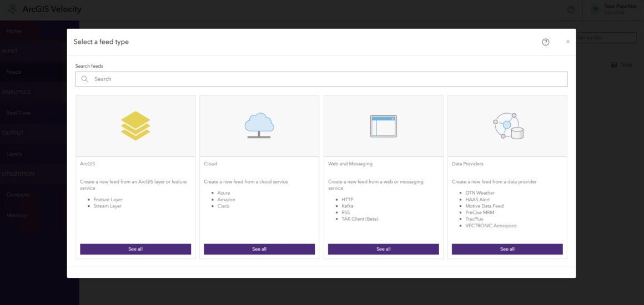Click the ArcGIS Velocity logo icon
644x305 pixels.
12,9
